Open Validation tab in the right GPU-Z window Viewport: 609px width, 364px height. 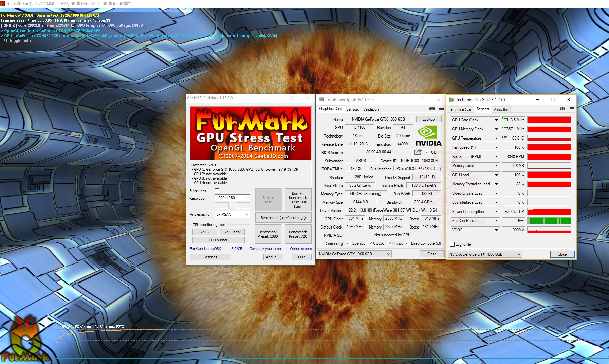point(501,109)
